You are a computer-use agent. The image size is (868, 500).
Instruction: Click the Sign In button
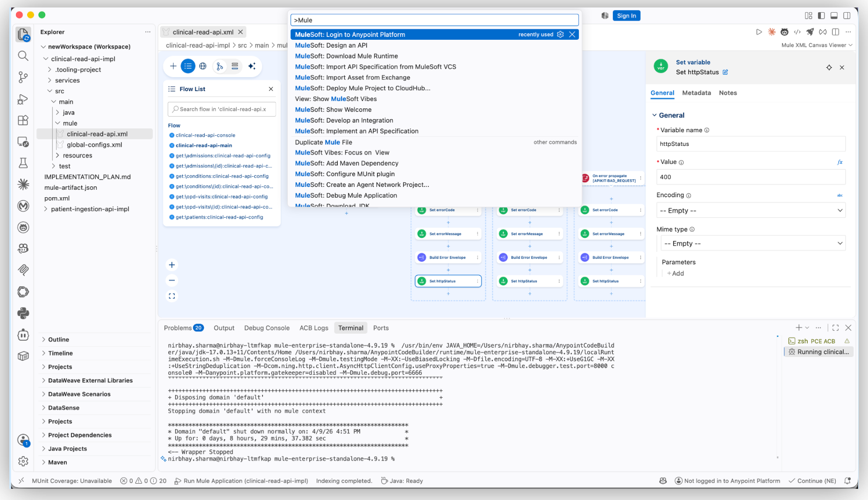pos(626,15)
